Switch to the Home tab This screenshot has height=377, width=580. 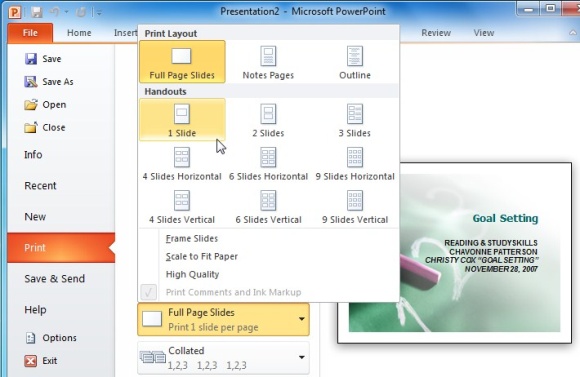[x=79, y=33]
